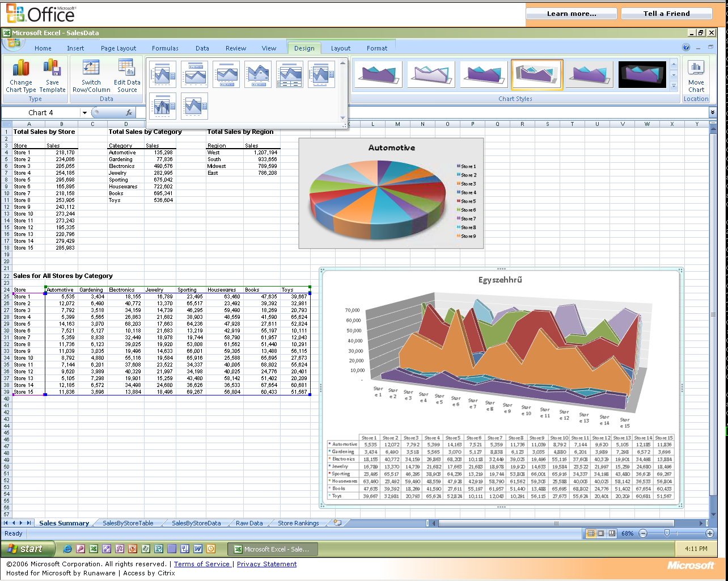Click the zoom slider handle
728x581 pixels.
(667, 533)
